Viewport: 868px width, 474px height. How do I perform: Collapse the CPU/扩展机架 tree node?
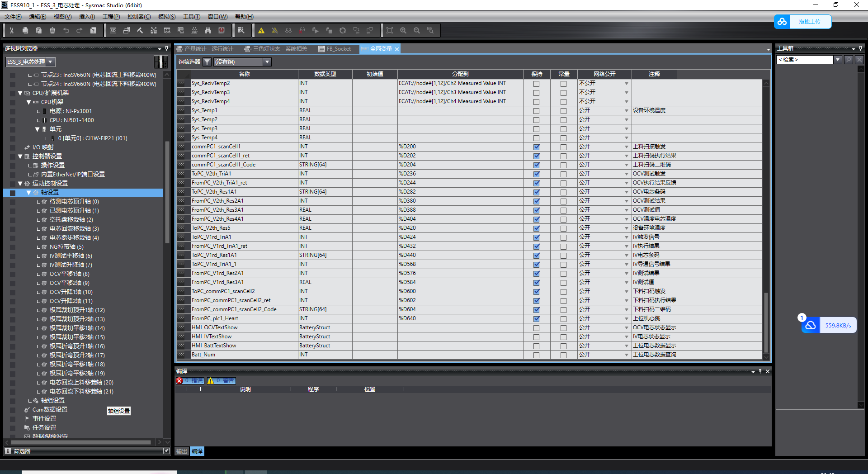coord(20,93)
